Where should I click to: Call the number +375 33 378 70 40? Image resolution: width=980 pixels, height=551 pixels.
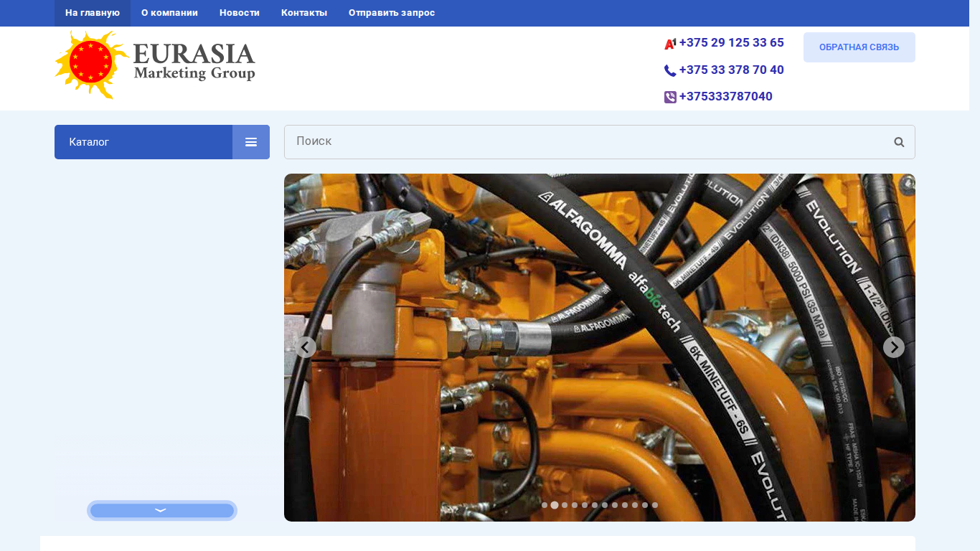731,70
